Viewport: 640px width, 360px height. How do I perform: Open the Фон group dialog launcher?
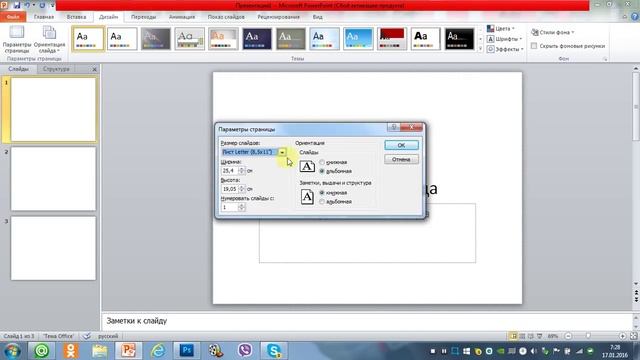pos(605,59)
